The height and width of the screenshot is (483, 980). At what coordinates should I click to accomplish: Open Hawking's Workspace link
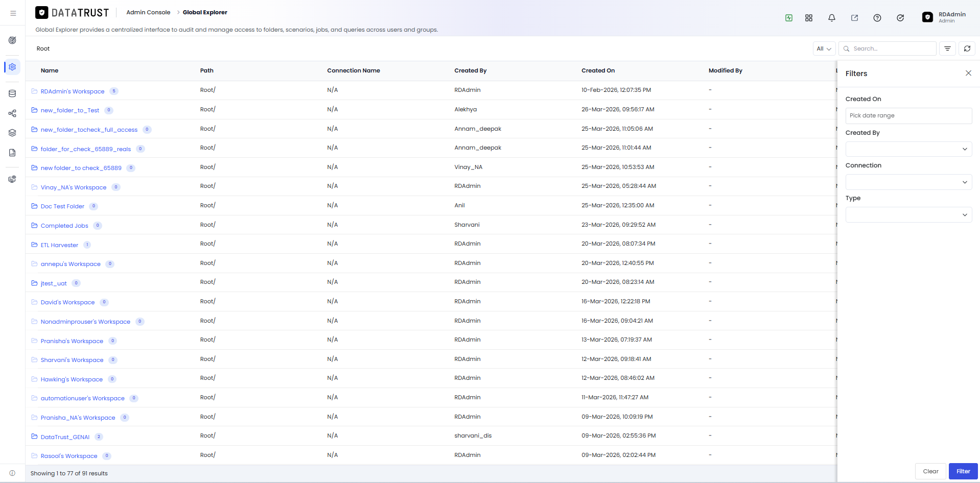[72, 379]
